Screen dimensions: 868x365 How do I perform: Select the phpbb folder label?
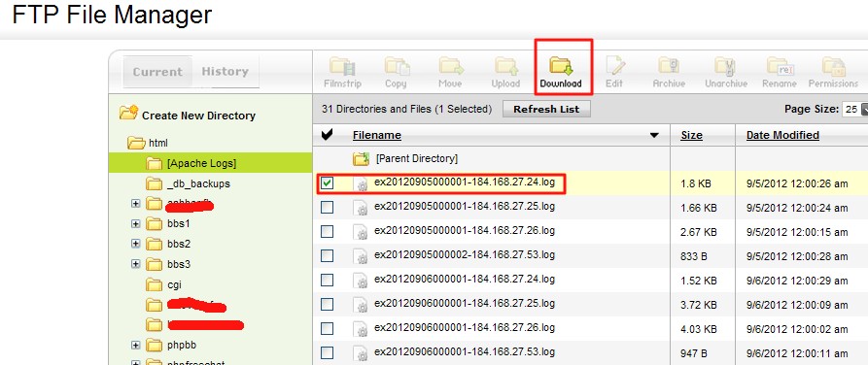[182, 346]
